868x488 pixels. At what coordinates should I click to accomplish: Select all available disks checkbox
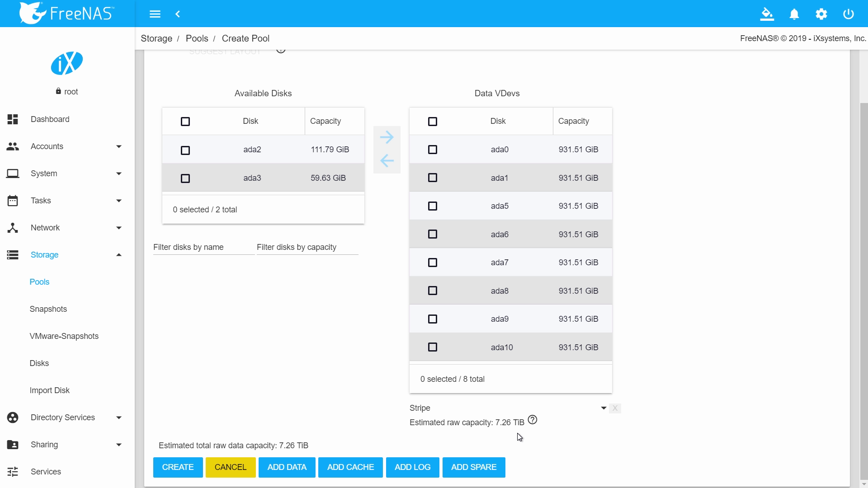point(185,122)
